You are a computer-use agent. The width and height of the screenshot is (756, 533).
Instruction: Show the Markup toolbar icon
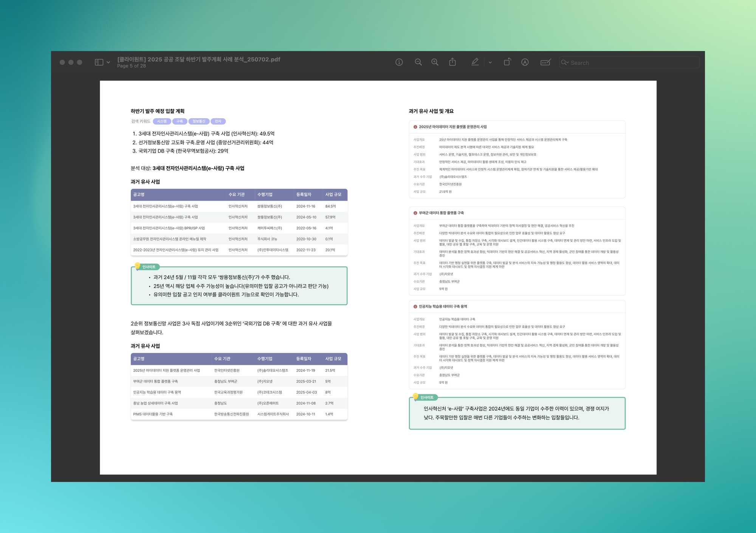click(525, 62)
